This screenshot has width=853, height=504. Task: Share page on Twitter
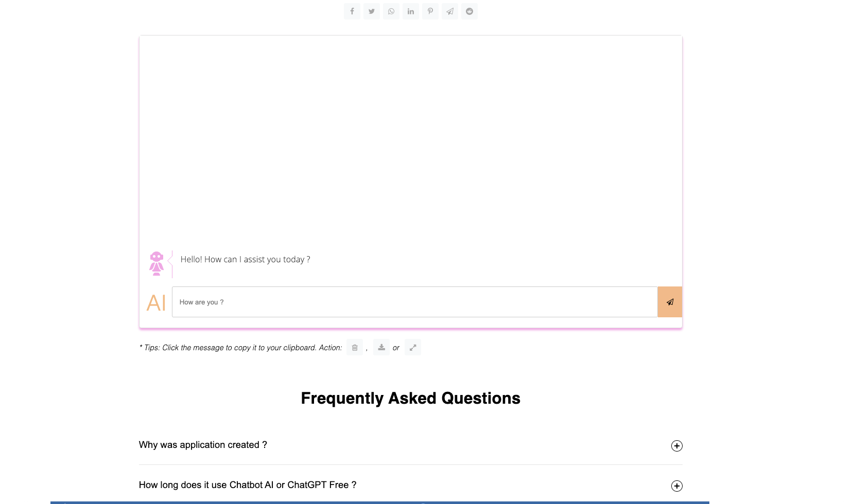click(x=372, y=11)
